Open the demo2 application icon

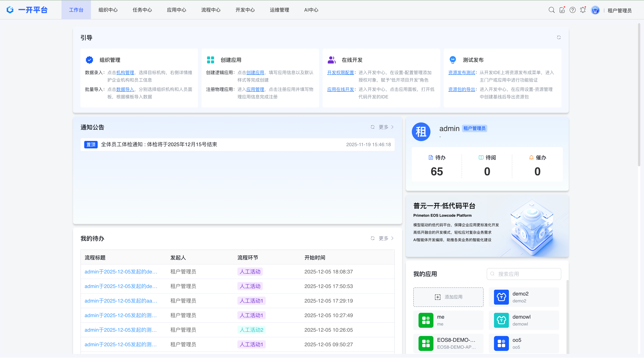coord(501,297)
